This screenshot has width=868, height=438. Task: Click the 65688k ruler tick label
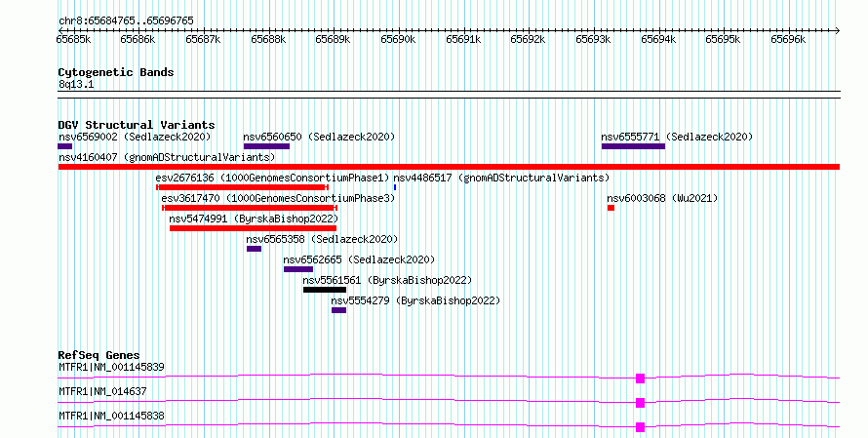268,39
